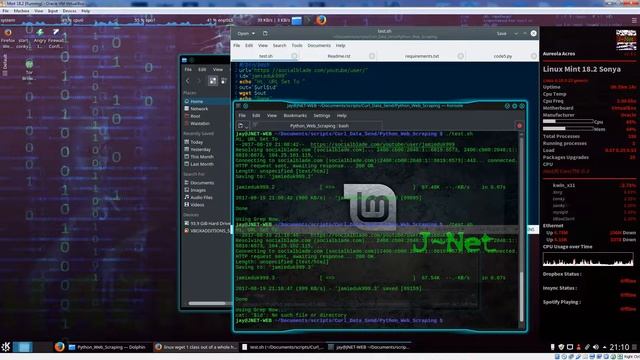Switch to Python_Web_Scraping Dolphin taskbar entry
The width and height of the screenshot is (640, 360).
point(108,347)
